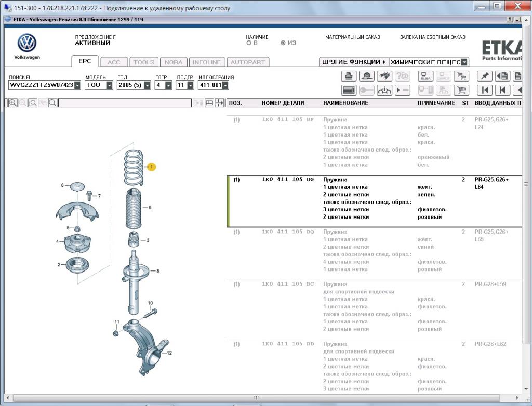Click the plain magnifier search icon

coord(52,103)
